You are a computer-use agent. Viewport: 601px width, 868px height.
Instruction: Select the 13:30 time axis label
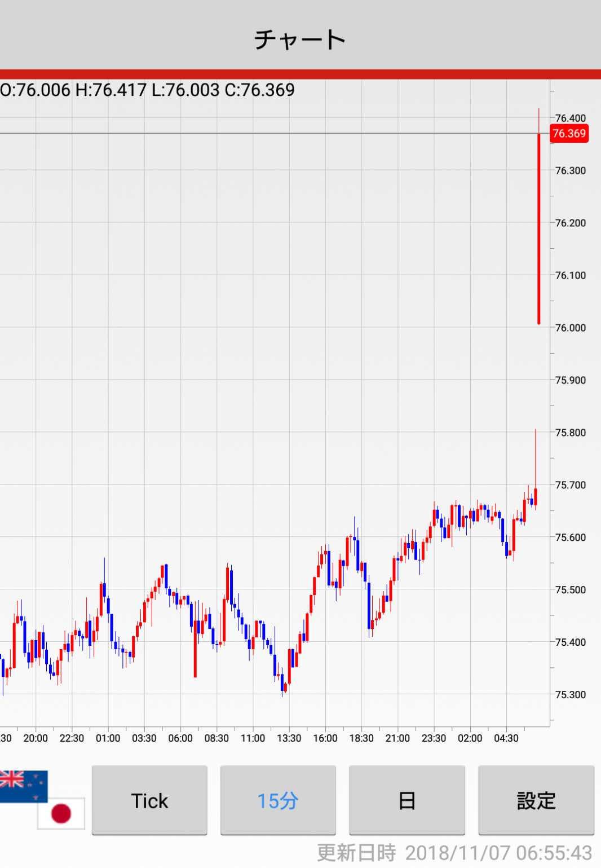(x=289, y=738)
